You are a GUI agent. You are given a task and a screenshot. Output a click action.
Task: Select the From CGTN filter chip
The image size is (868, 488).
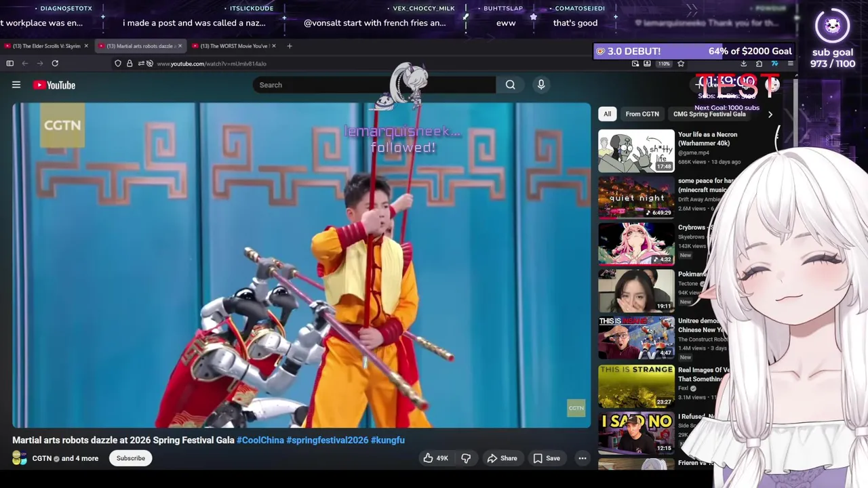[x=642, y=114]
